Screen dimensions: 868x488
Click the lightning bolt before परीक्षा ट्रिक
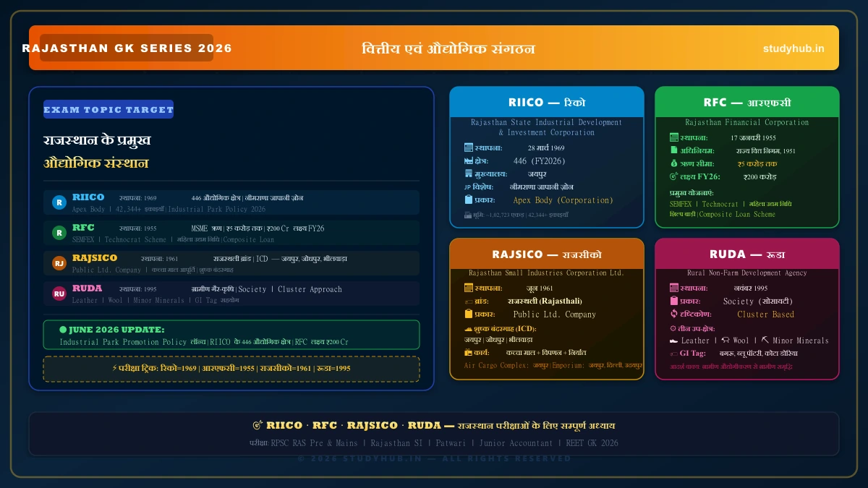(x=114, y=368)
